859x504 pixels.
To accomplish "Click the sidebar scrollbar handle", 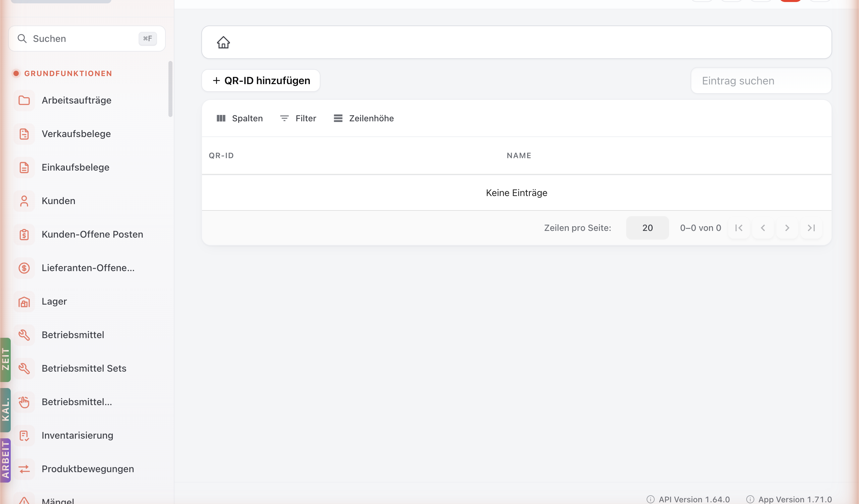I will pos(170,89).
